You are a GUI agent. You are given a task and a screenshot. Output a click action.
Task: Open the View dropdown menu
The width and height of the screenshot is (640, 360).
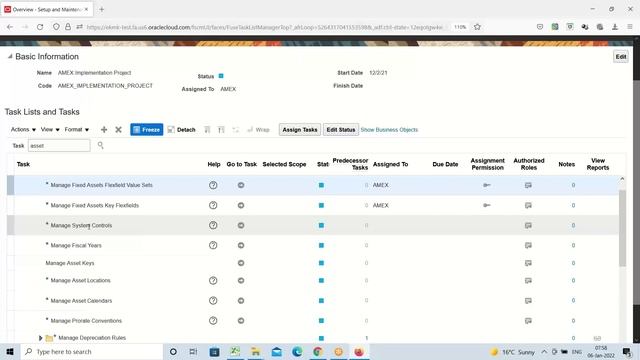click(50, 129)
